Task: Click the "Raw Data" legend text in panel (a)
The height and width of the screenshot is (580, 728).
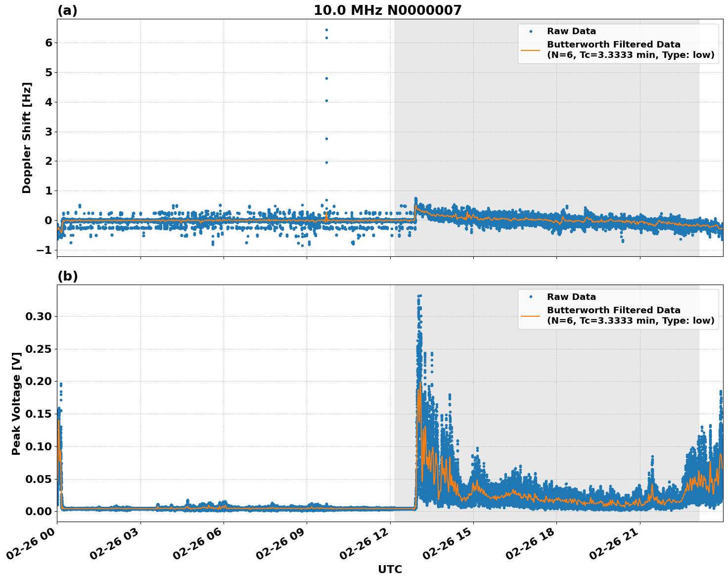Action: [571, 32]
